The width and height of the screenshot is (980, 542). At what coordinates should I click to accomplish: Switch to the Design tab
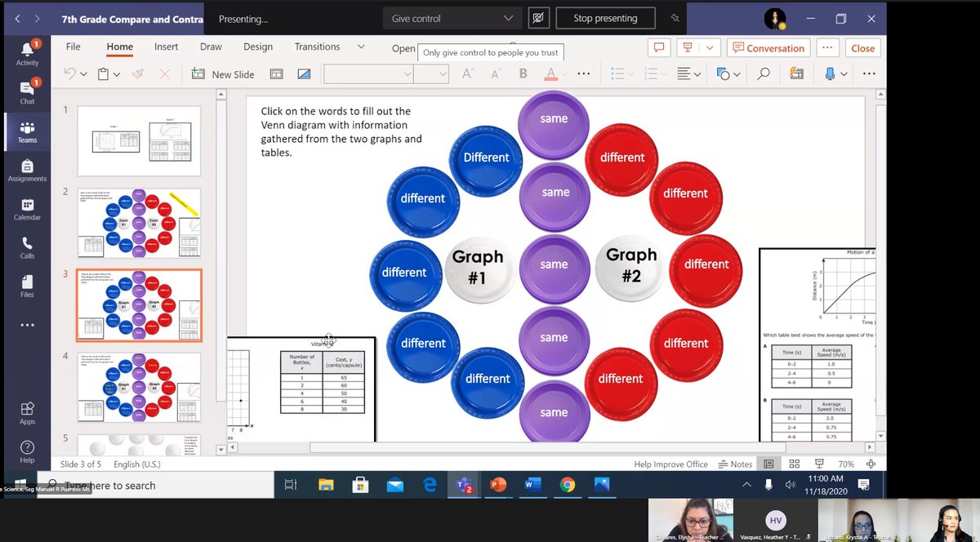pos(258,47)
